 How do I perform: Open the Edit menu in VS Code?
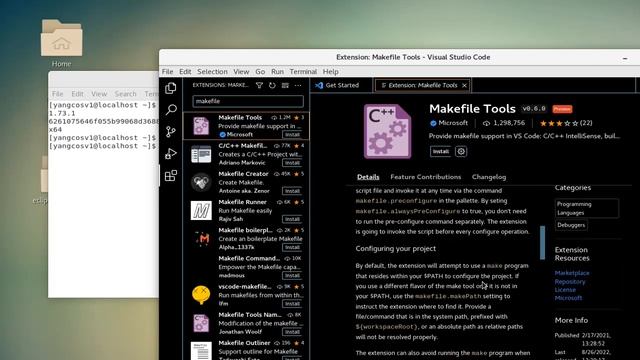pos(185,71)
